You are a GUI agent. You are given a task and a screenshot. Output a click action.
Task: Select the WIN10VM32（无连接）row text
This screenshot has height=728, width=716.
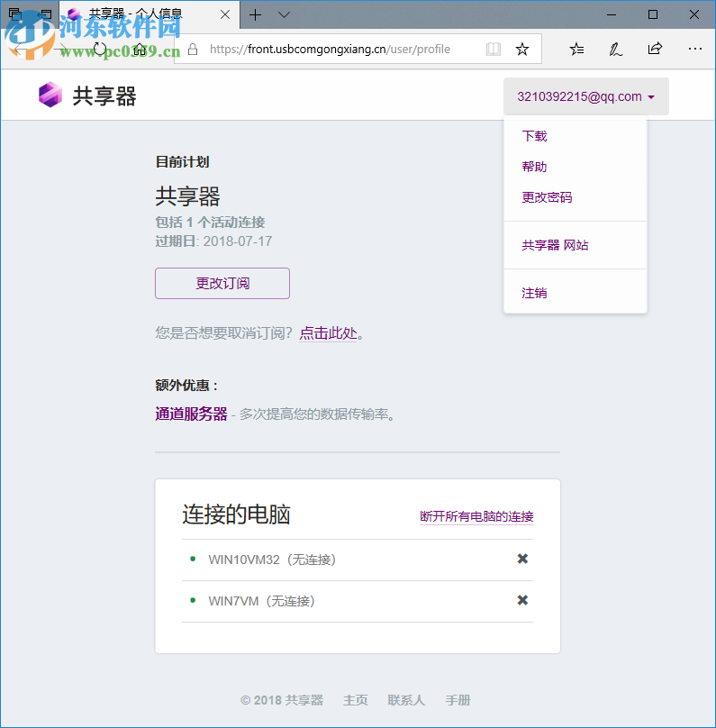point(272,560)
